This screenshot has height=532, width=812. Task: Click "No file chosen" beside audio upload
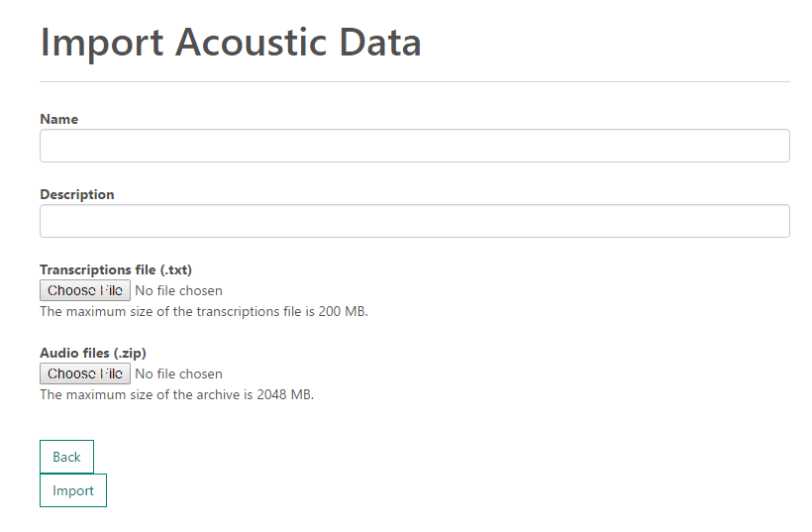(x=178, y=373)
